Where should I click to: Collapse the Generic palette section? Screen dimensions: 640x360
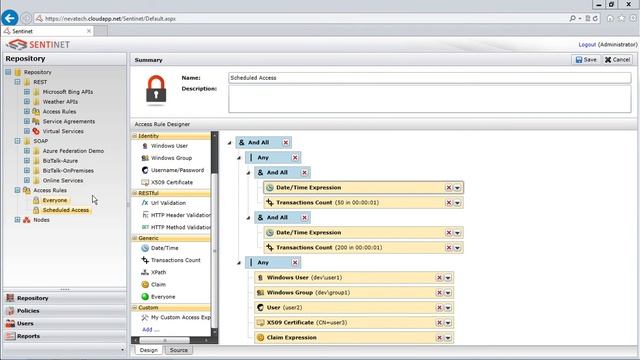coord(135,238)
